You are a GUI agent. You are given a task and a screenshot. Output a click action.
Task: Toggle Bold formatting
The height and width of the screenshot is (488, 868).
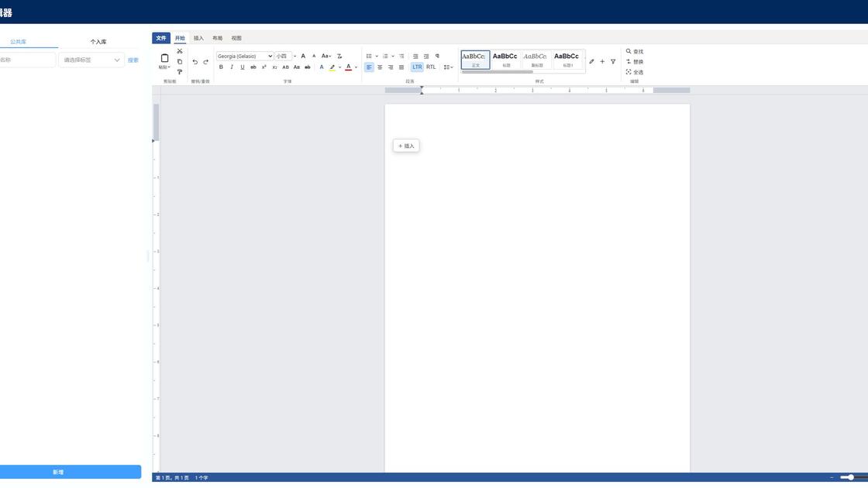click(221, 67)
